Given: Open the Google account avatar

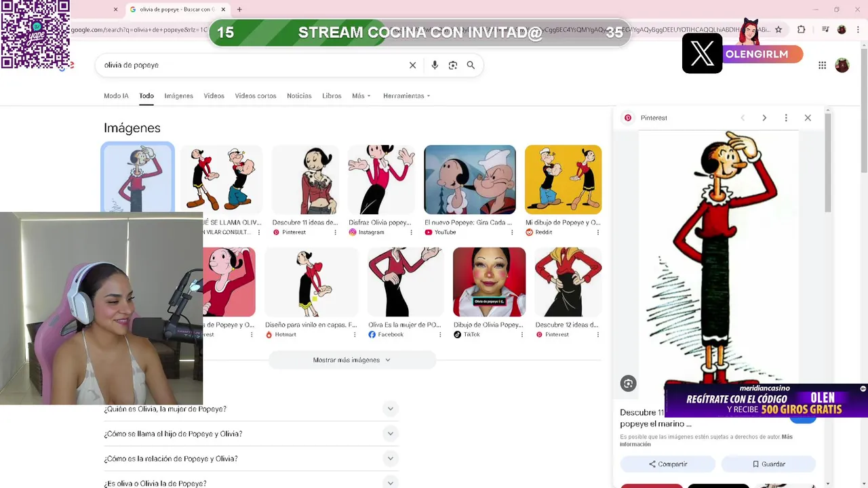Looking at the screenshot, I should point(842,65).
